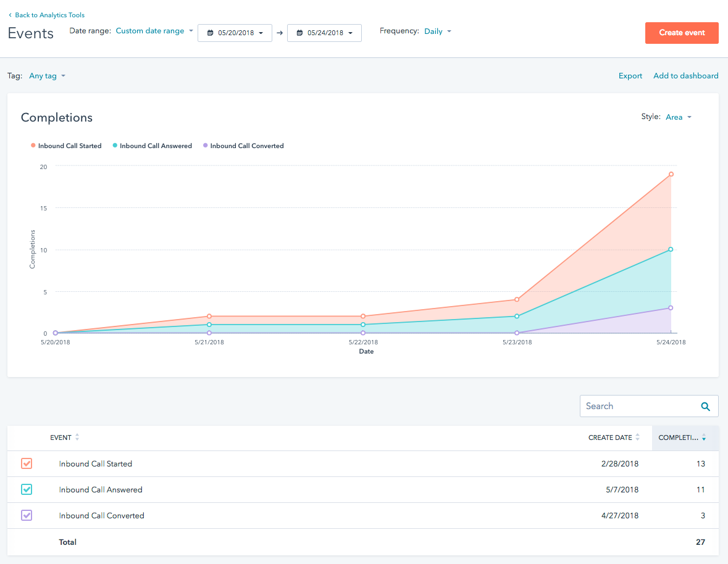Sort by the Create Date column arrows
Viewport: 728px width, 564px height.
(x=637, y=438)
